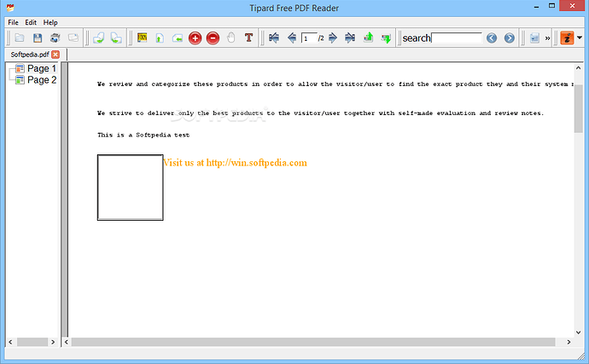589x364 pixels.
Task: Minimize the Tipard Free PDF Reader window
Action: [x=536, y=6]
